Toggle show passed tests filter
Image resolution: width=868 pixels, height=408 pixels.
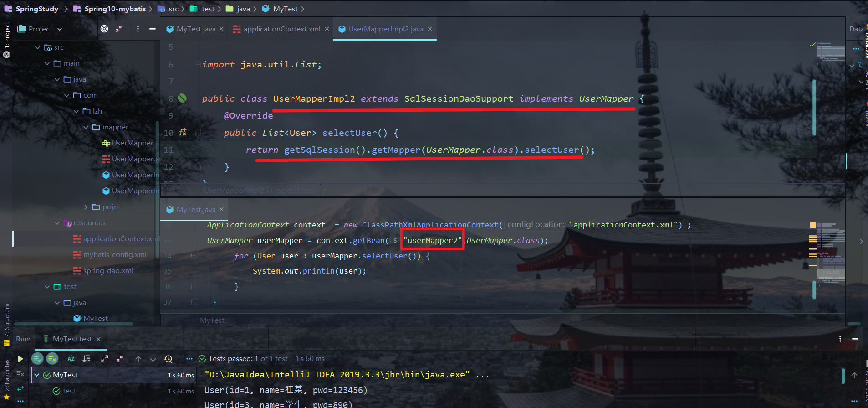point(37,359)
